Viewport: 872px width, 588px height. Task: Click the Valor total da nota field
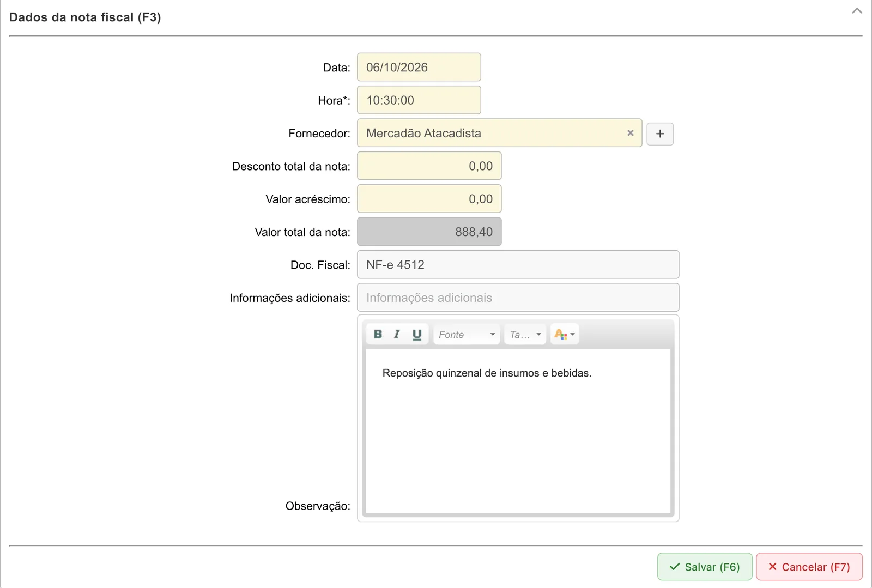[x=429, y=232]
